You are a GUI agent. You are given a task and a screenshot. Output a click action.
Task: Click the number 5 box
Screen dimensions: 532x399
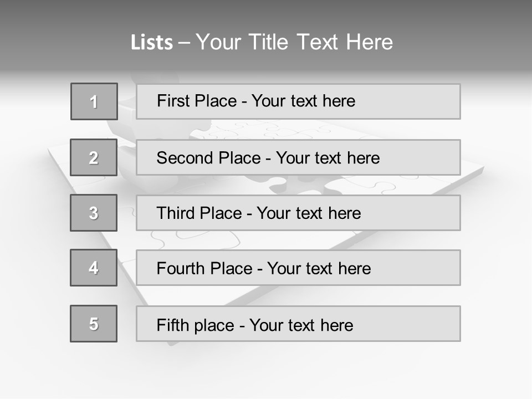tap(94, 324)
